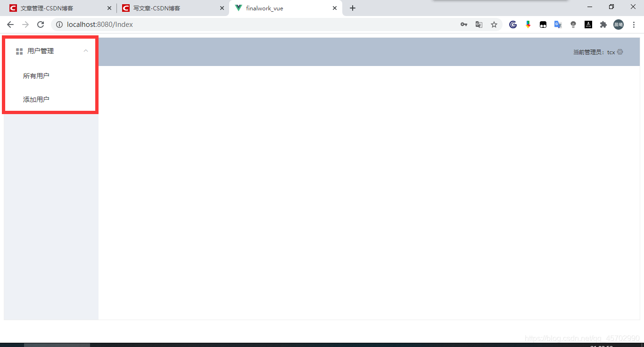Click the translate page icon in the address bar
644x347 pixels.
tap(479, 25)
